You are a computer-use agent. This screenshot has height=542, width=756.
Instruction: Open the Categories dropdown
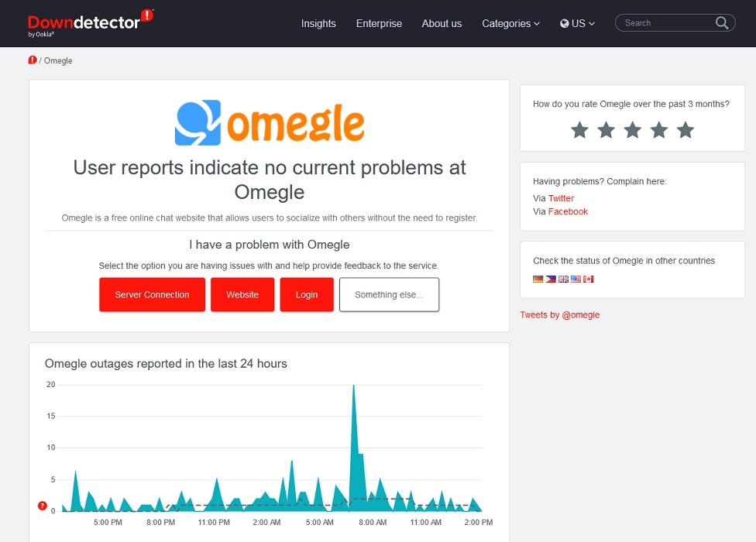[510, 24]
